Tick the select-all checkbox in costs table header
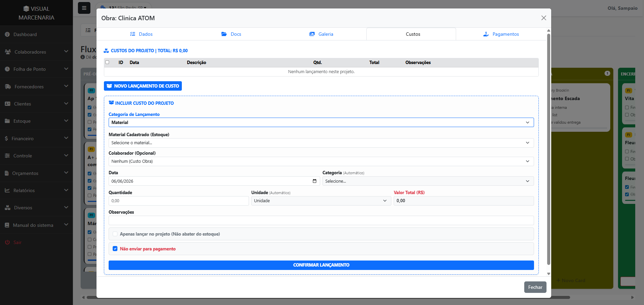The width and height of the screenshot is (644, 305). (x=107, y=62)
